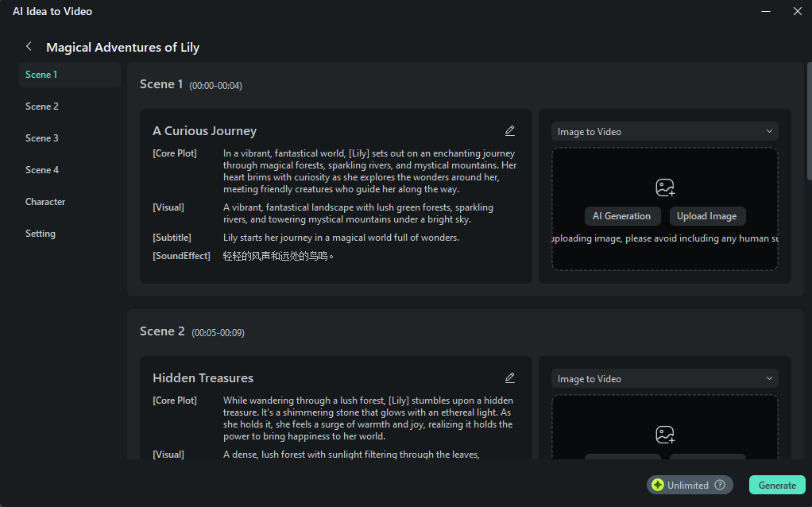
Task: Open the Setting section in sidebar
Action: point(41,234)
